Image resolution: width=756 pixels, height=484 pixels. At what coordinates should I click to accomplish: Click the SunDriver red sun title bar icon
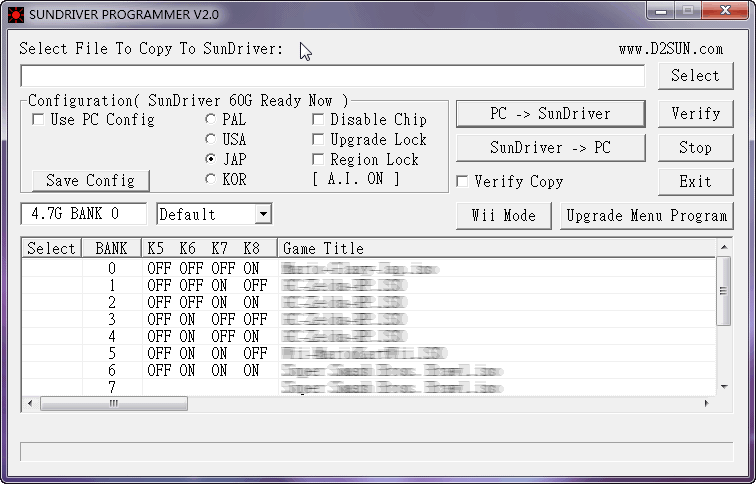16,15
